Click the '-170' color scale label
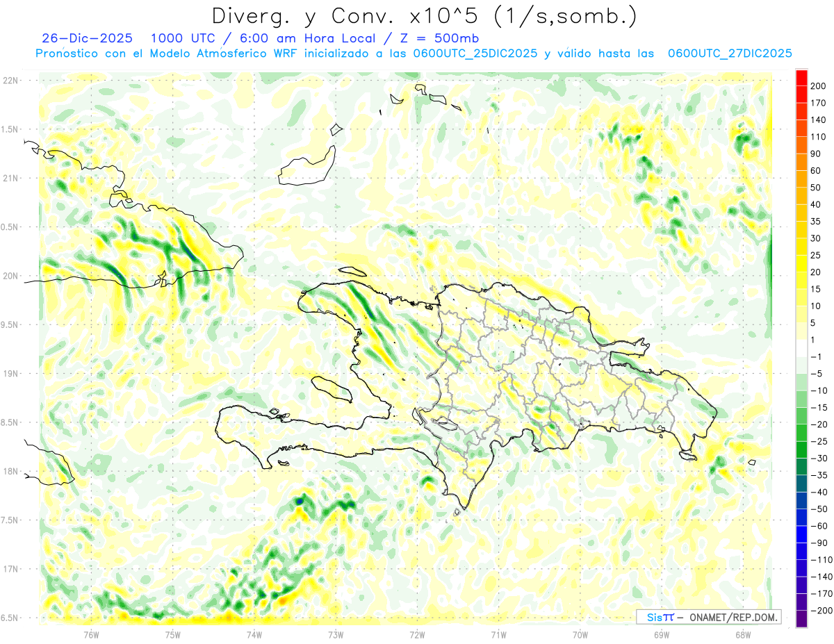 [821, 593]
